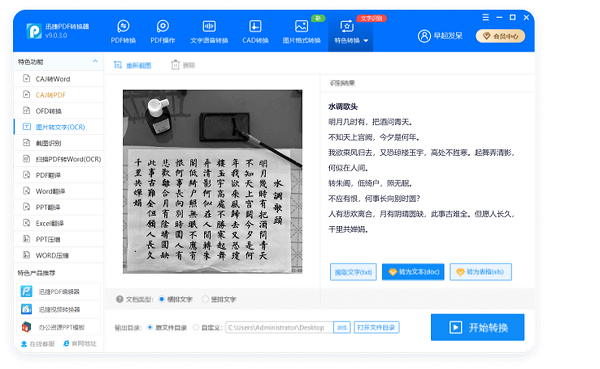Open the 图片格式转换 tab icon
This screenshot has width=600, height=369.
tap(302, 26)
